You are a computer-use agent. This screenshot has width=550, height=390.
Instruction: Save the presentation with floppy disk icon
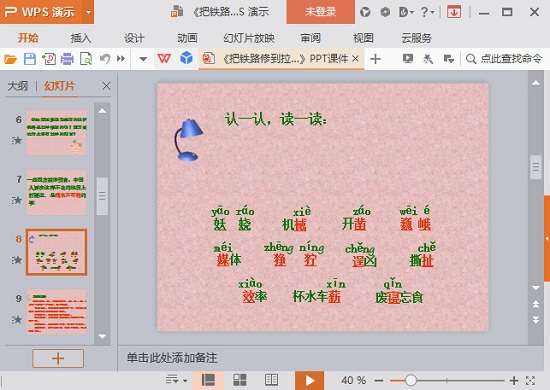point(30,59)
